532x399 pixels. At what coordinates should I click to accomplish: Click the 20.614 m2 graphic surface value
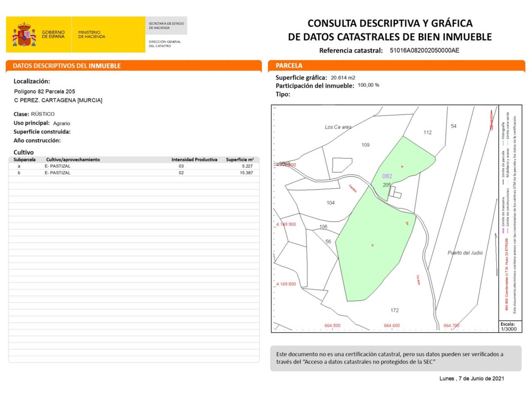point(343,78)
